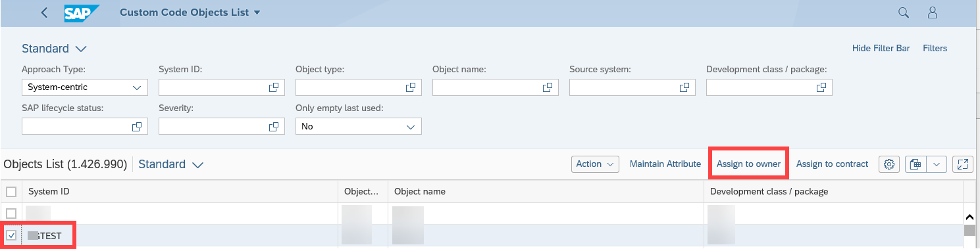Expand table to full screen

(963, 164)
